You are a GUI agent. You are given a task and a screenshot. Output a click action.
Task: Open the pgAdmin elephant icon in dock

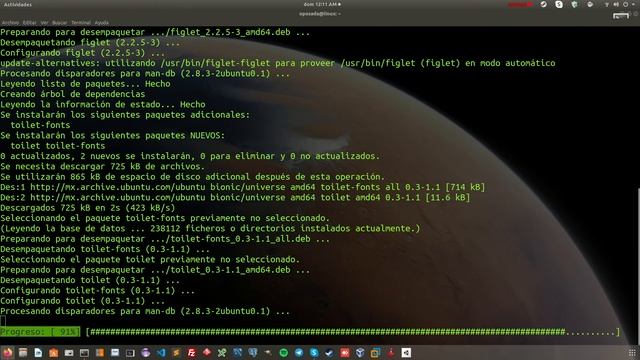[253, 352]
